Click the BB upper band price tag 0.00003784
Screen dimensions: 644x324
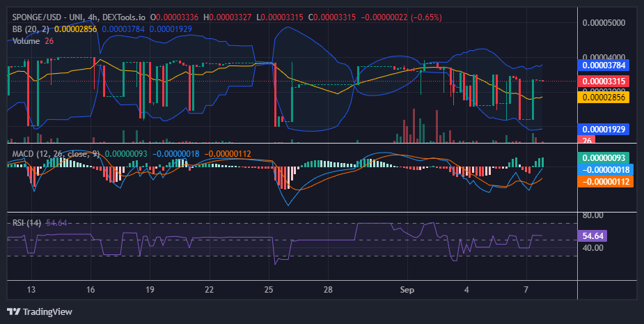pos(604,65)
